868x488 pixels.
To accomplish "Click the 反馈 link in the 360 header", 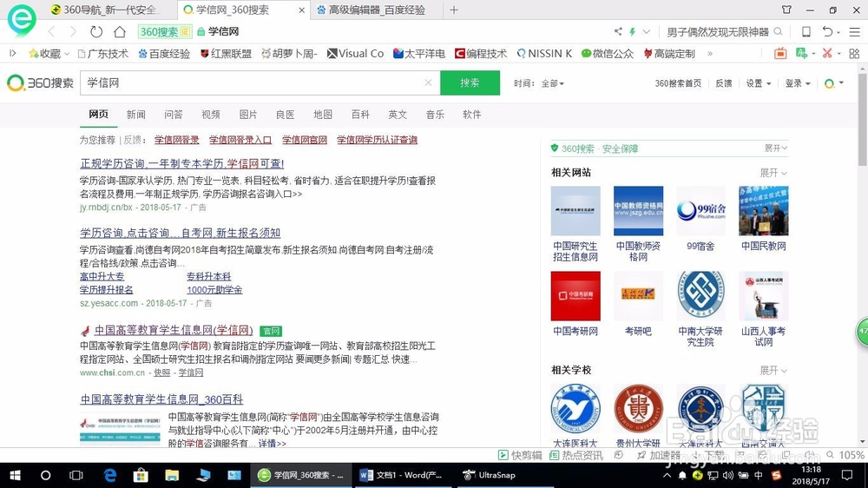I will [x=724, y=83].
